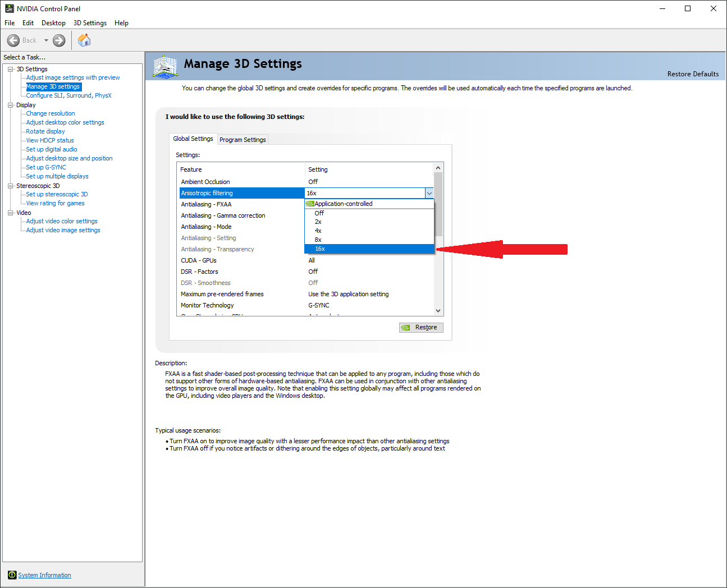The width and height of the screenshot is (727, 588).
Task: Select the DSR - Factors row
Action: click(305, 272)
